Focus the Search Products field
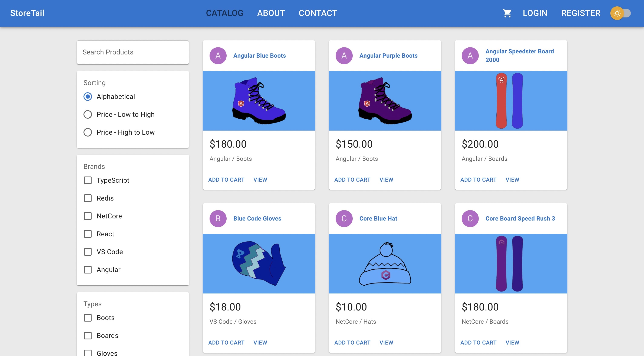 [133, 52]
